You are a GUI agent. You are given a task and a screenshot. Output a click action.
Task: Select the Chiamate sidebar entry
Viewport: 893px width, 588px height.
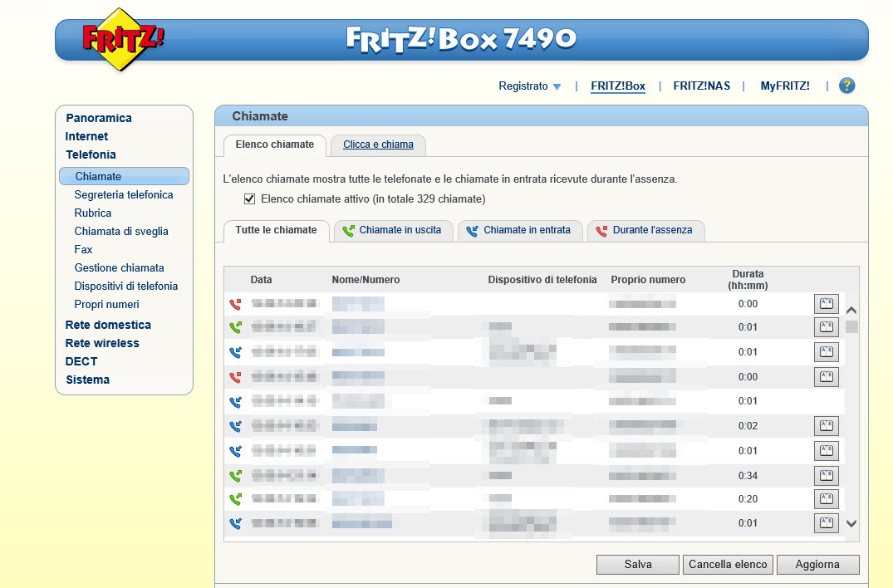(x=124, y=176)
